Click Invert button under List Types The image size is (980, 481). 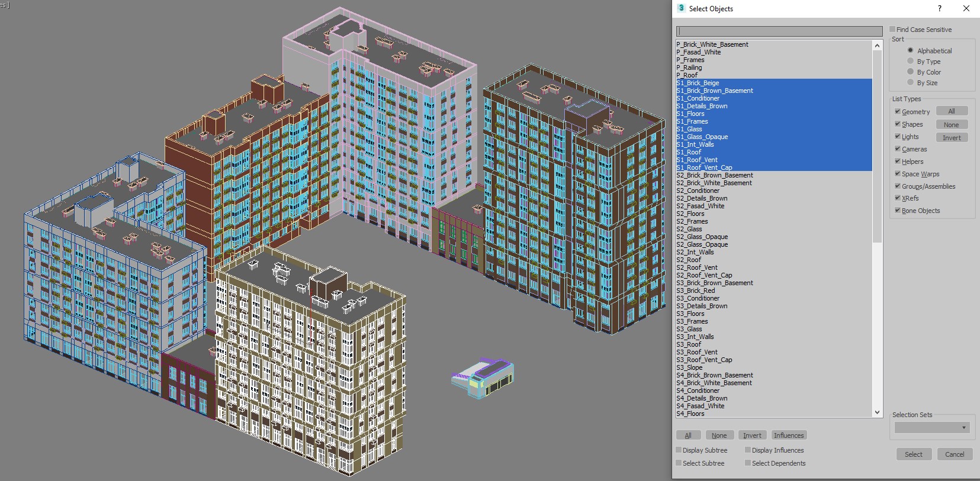click(x=952, y=137)
